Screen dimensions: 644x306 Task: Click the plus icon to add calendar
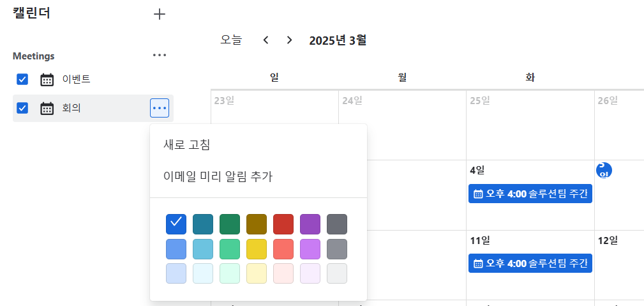[x=160, y=15]
